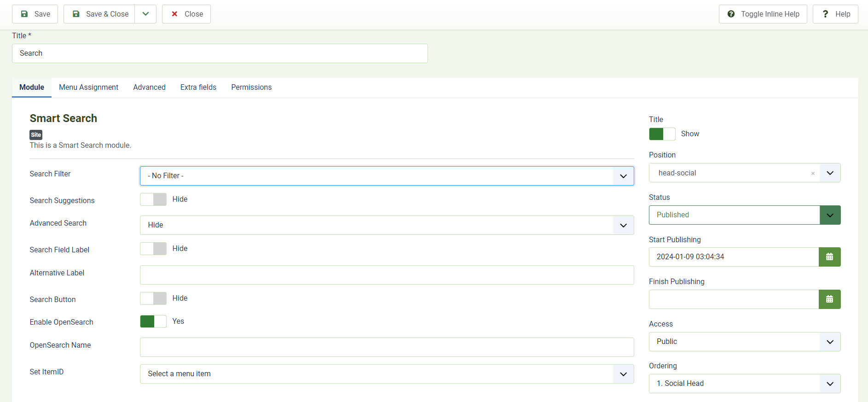
Task: Click the Alternative Label input field
Action: coord(387,275)
